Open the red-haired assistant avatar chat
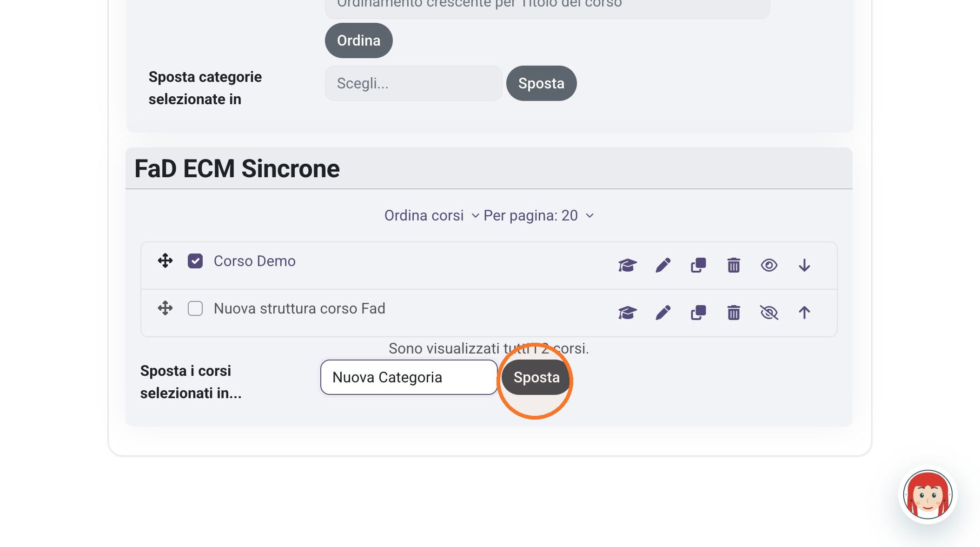The width and height of the screenshot is (980, 547). 927,494
